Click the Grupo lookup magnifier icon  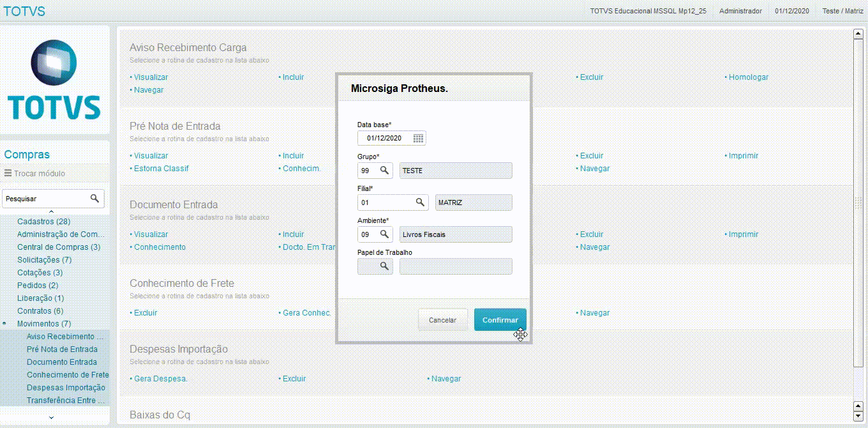tap(384, 171)
